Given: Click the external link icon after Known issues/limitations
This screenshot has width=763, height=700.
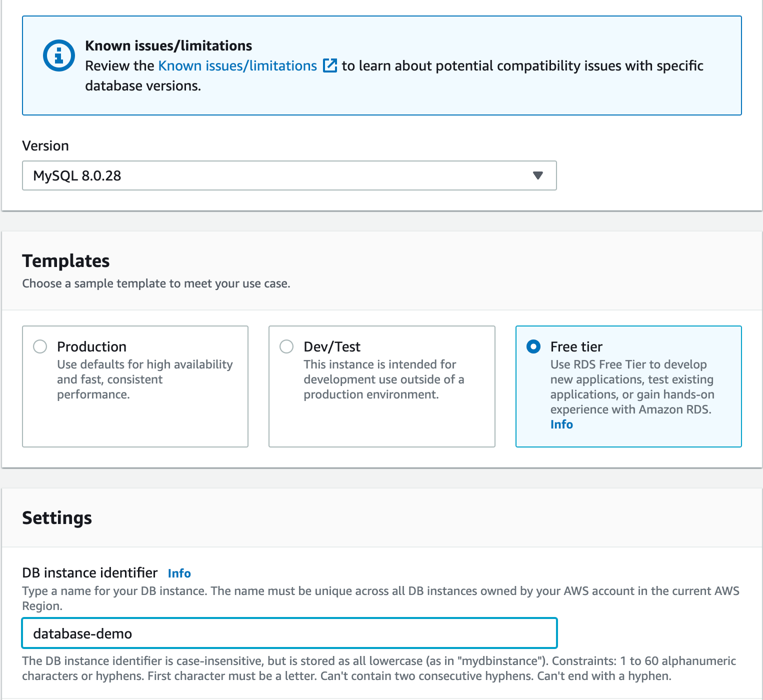Looking at the screenshot, I should (330, 65).
